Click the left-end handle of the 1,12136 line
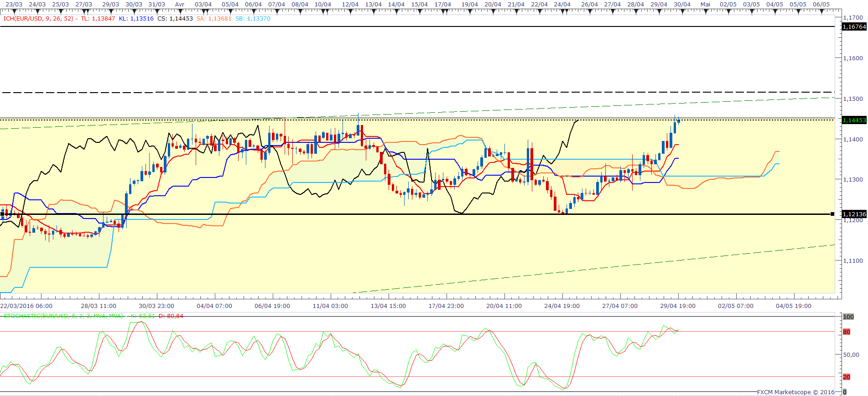This screenshot has height=396, width=868. pyautogui.click(x=2, y=214)
